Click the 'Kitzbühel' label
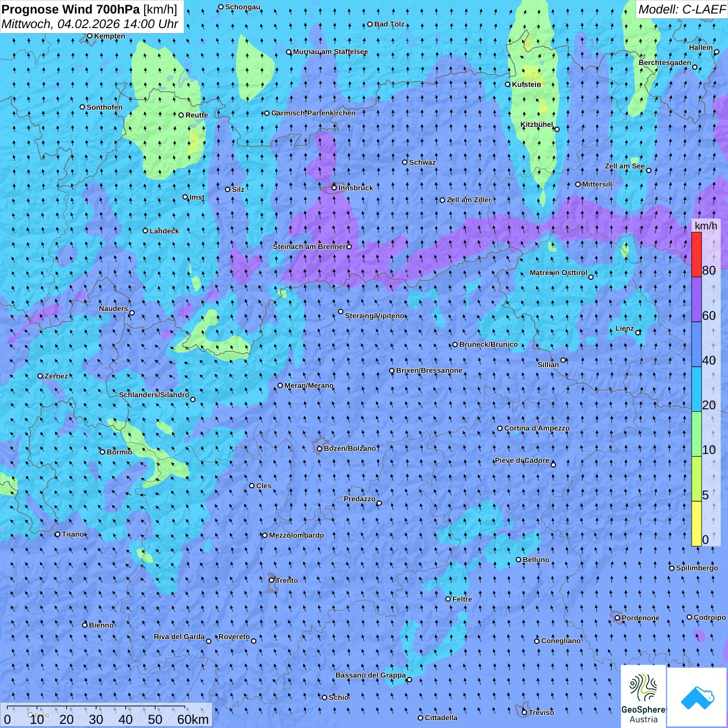Image resolution: width=728 pixels, height=728 pixels. pyautogui.click(x=537, y=124)
